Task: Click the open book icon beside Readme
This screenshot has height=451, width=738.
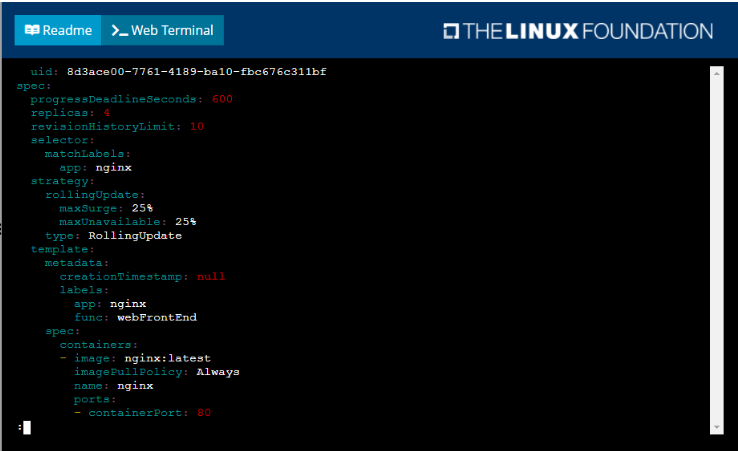Action: [31, 30]
